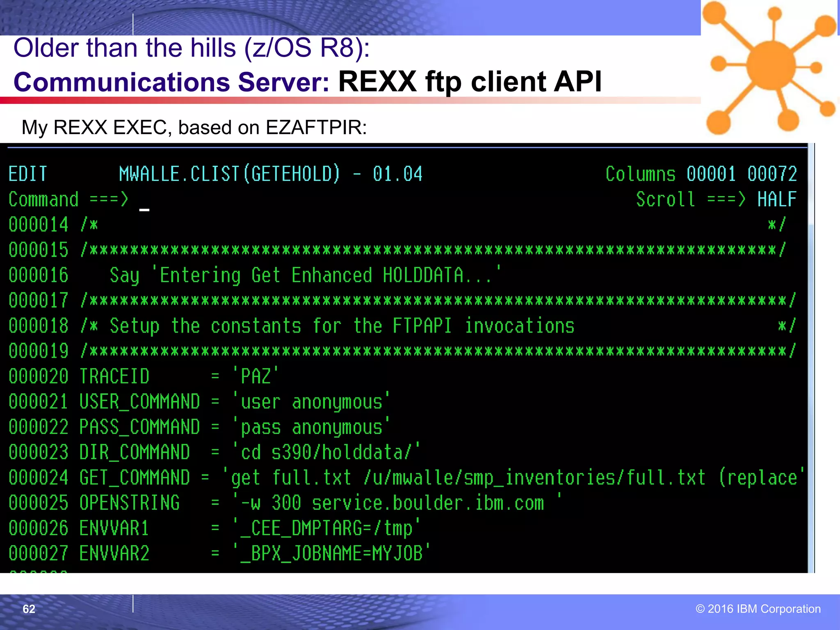The width and height of the screenshot is (840, 630).
Task: Click the 'Communications Server:' heading text
Action: tap(171, 82)
